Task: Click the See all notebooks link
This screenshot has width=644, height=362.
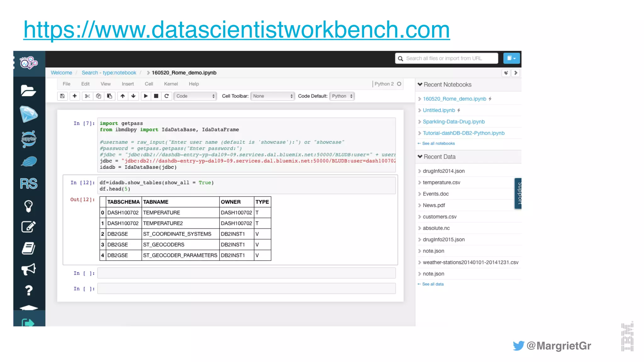Action: coord(438,144)
